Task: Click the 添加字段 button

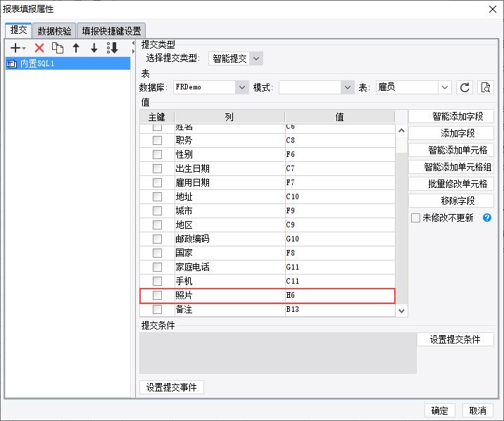Action: coord(451,133)
